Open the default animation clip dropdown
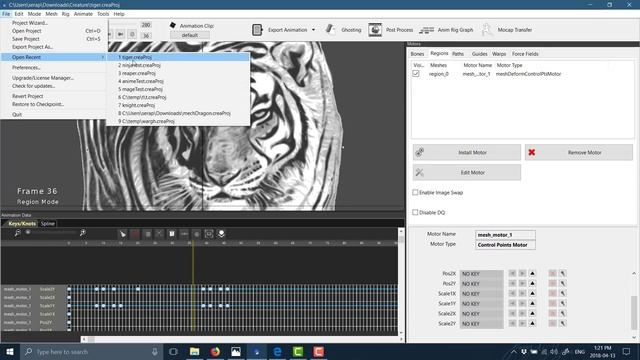The image size is (640, 360). 190,36
